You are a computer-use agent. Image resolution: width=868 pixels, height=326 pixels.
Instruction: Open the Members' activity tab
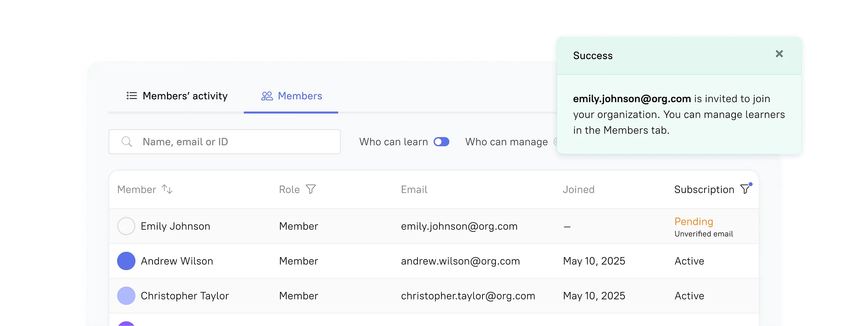click(177, 96)
